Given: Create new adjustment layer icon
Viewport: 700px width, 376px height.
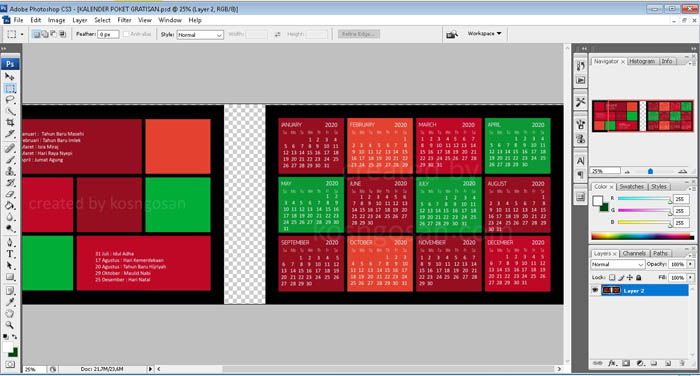Looking at the screenshot, I should coord(640,363).
